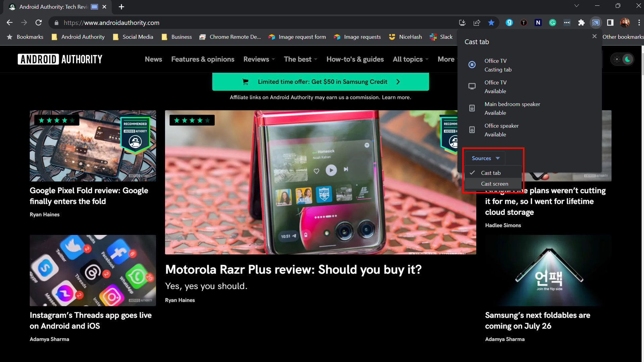Image resolution: width=644 pixels, height=362 pixels.
Task: Close the Cast tab popup
Action: (594, 36)
